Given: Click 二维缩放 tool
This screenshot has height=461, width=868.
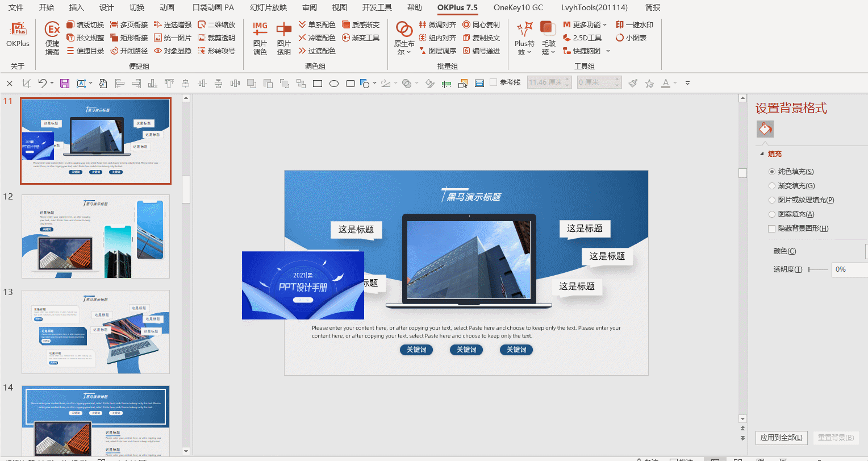Looking at the screenshot, I should coord(216,25).
